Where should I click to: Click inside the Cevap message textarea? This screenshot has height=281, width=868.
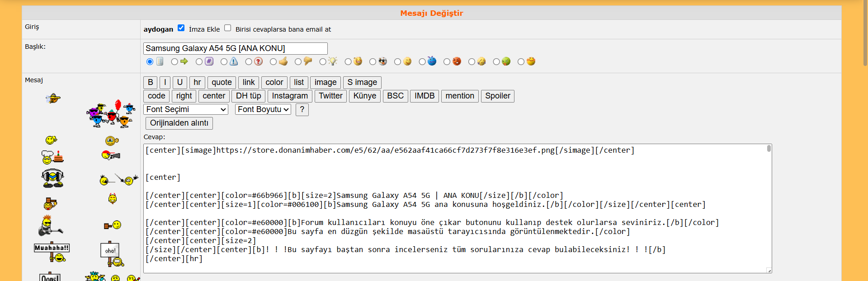pos(458,208)
